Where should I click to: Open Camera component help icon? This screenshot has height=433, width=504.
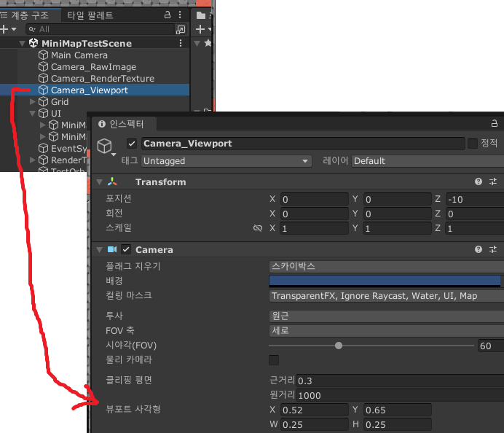[x=479, y=249]
